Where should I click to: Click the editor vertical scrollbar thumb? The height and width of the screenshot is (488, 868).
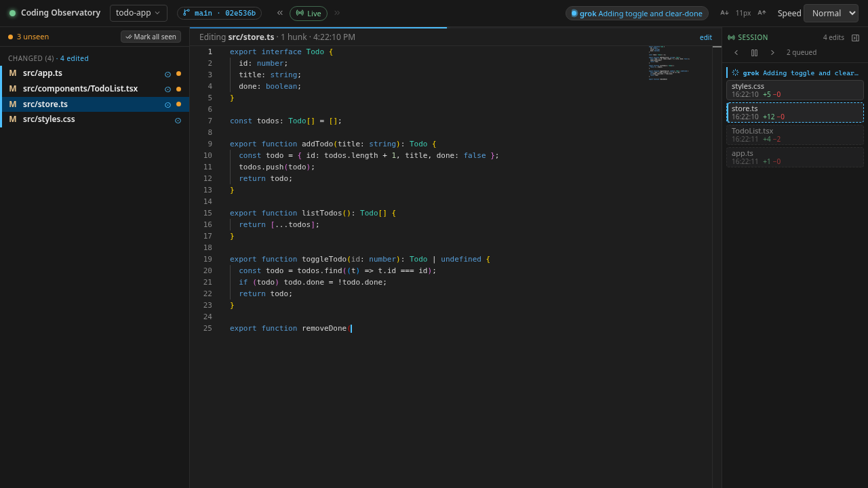pyautogui.click(x=717, y=47)
